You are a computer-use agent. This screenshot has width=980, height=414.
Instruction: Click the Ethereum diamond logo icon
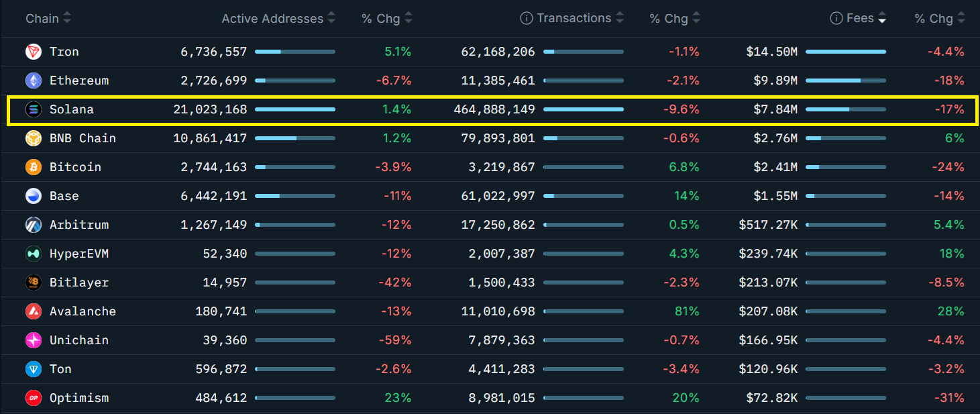point(33,81)
